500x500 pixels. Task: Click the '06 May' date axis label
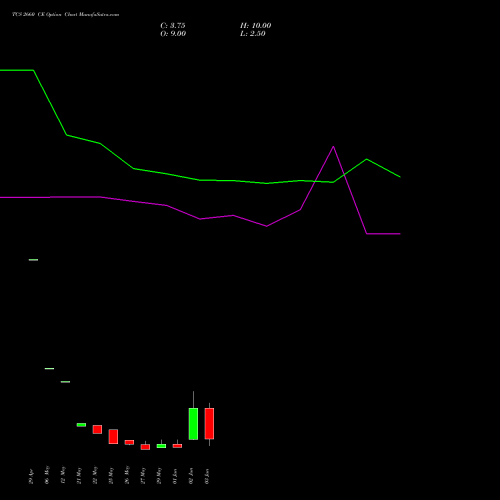[x=47, y=475]
